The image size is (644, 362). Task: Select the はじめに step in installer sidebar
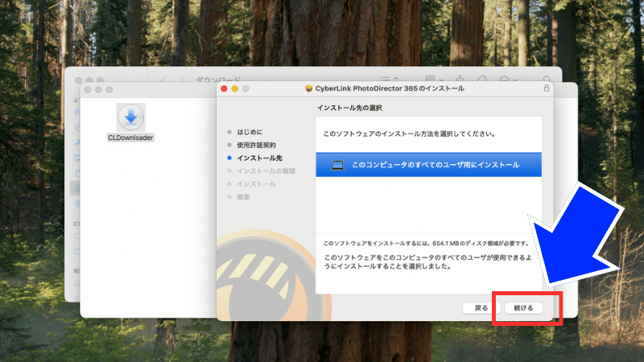click(x=250, y=132)
